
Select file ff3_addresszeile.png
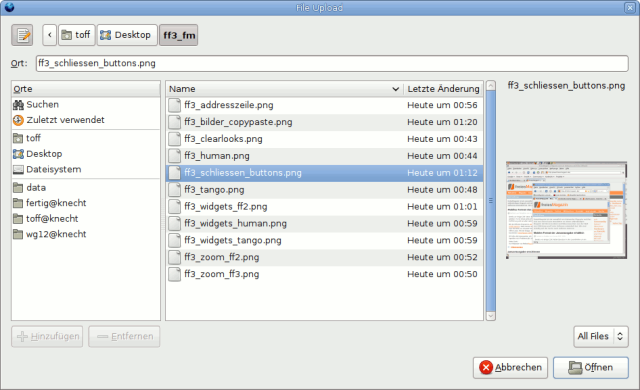[324, 105]
